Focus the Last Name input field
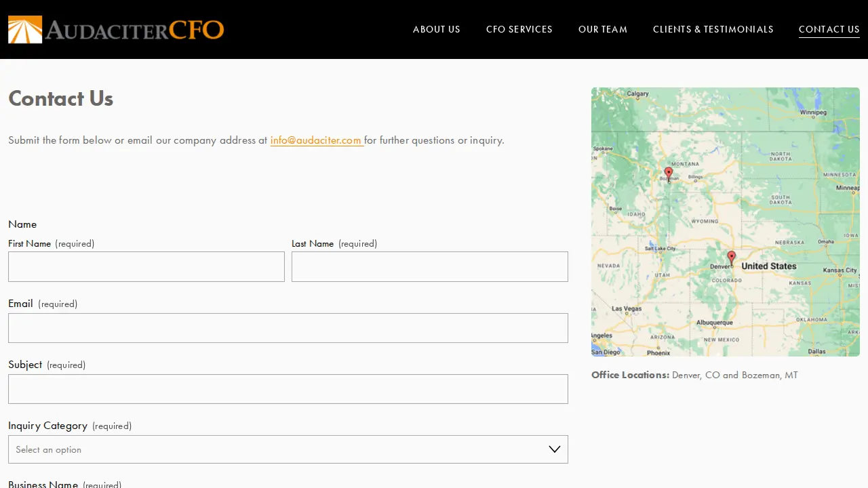The height and width of the screenshot is (488, 868). tap(430, 267)
